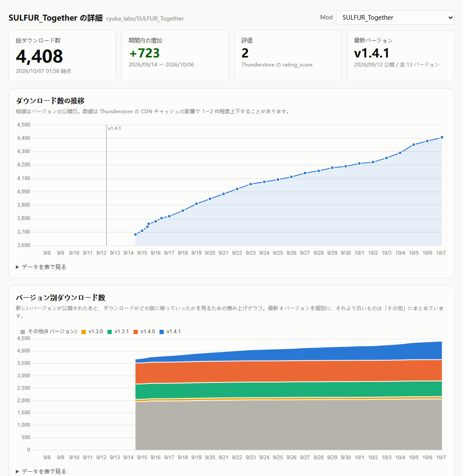463x476 pixels.
Task: Click the 3,600 y-axis label on trend chart
Action: click(x=24, y=245)
